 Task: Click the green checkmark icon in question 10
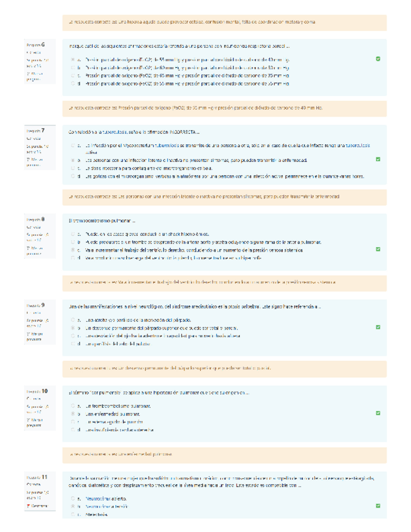378,413
